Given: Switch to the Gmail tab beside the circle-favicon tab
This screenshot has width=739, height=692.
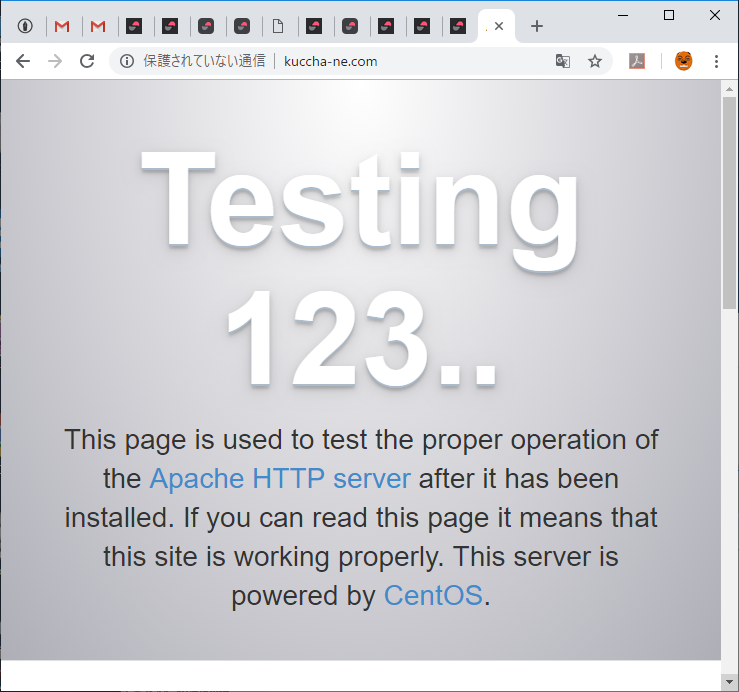Looking at the screenshot, I should click(x=62, y=26).
